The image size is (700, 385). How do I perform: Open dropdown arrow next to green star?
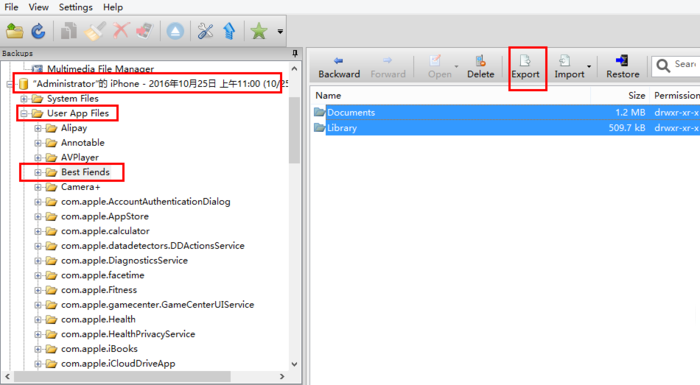[280, 31]
